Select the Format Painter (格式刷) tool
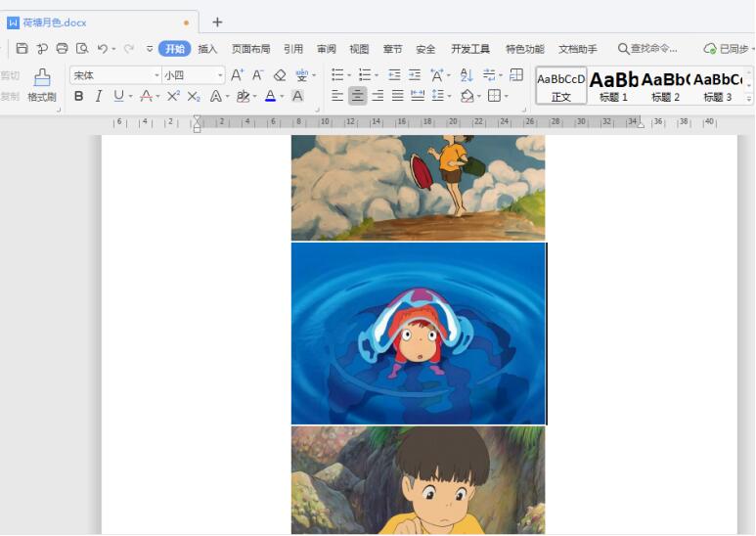 coord(42,85)
